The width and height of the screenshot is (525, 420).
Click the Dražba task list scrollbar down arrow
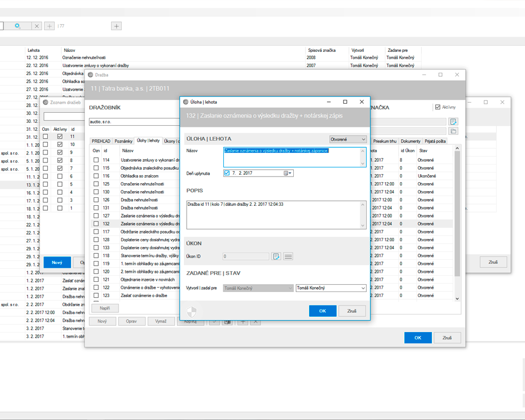[457, 299]
